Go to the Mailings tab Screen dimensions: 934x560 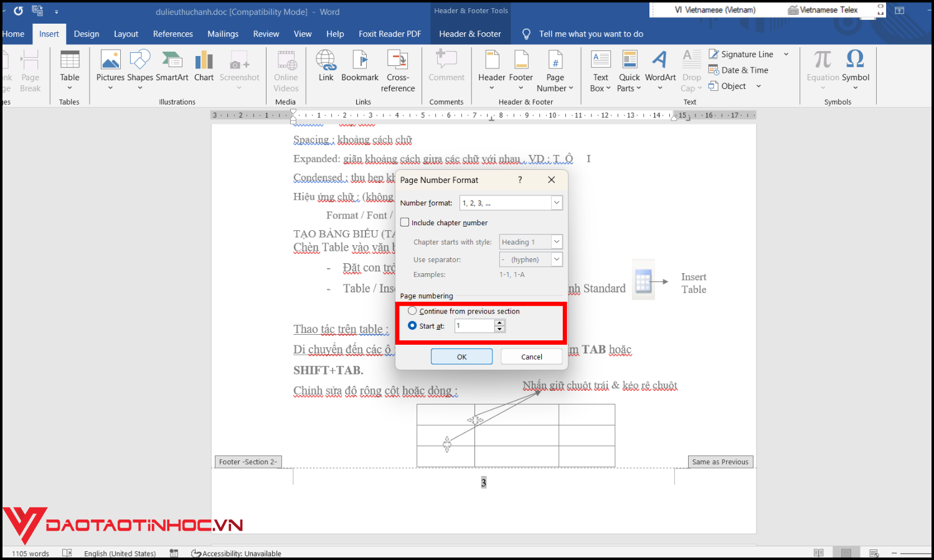[223, 34]
